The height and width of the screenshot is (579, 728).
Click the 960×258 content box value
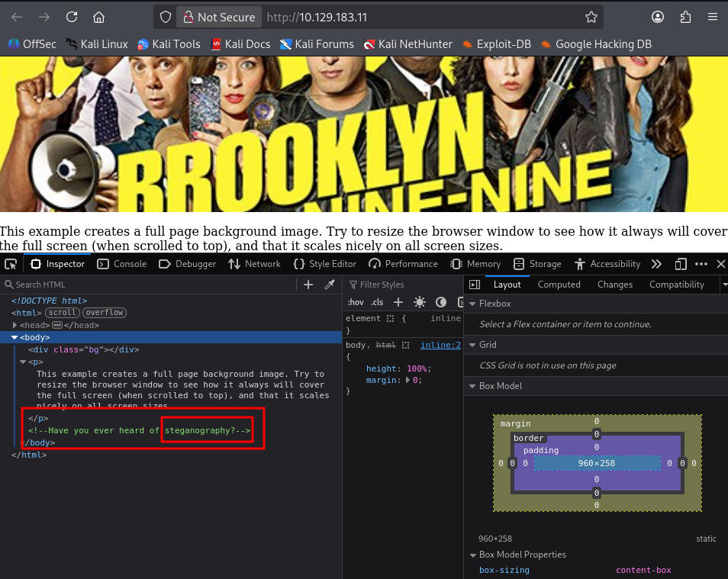[x=597, y=463]
